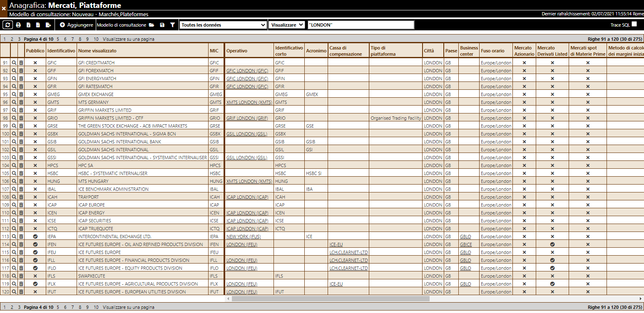Open the Toutes les données dropdown

tap(223, 25)
